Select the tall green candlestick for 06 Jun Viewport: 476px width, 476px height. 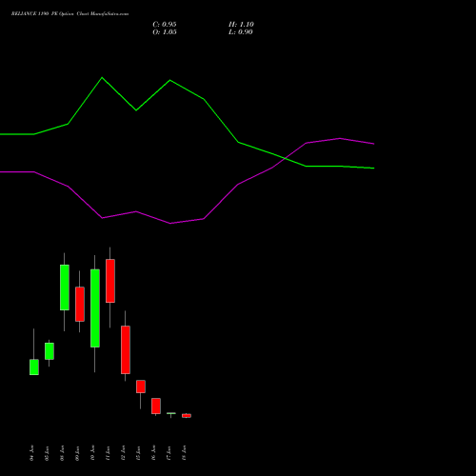pos(65,288)
